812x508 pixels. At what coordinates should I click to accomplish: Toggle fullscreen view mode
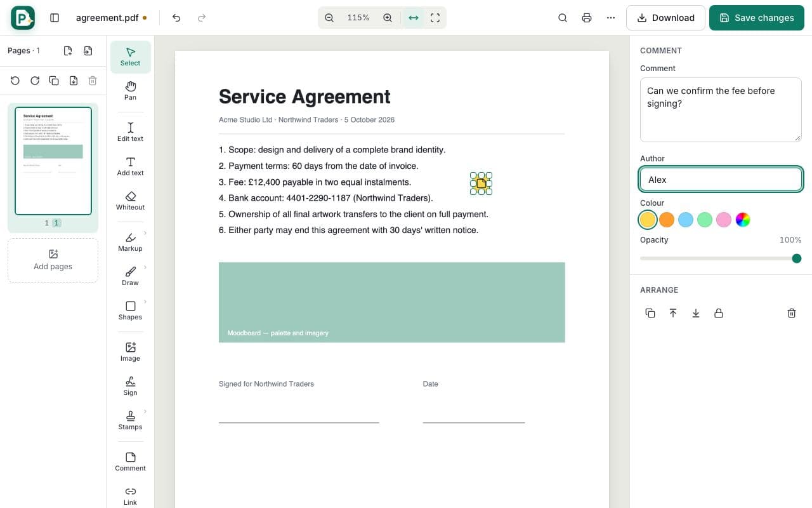pos(435,18)
